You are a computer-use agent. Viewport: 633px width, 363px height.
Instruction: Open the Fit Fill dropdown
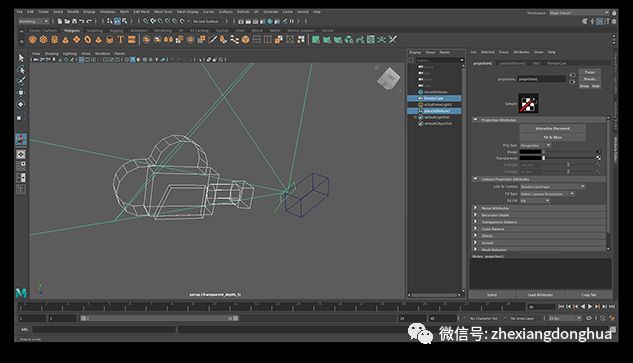tap(535, 201)
